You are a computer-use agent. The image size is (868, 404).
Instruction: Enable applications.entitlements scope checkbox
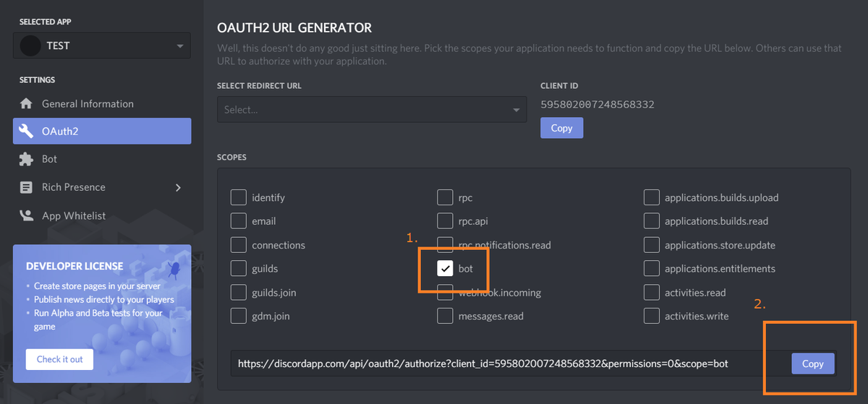point(652,268)
